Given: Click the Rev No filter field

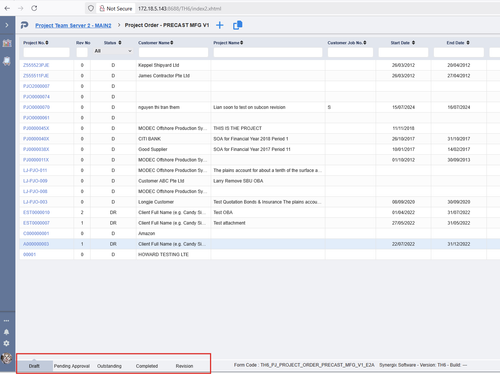Looking at the screenshot, I should point(82,52).
